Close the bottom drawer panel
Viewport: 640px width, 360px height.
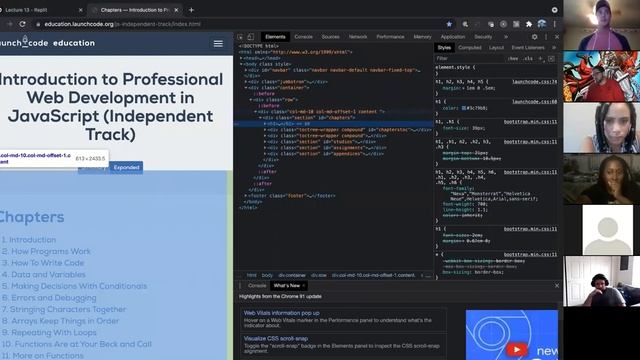pyautogui.click(x=557, y=286)
